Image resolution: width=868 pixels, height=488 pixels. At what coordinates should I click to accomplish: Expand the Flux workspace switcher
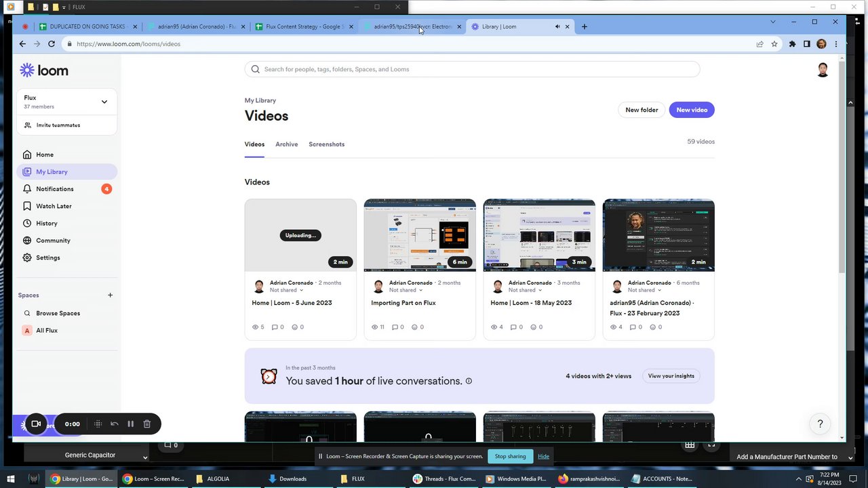pos(104,102)
